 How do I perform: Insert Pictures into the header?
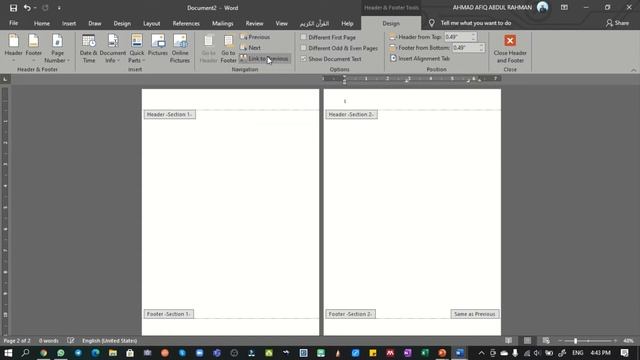(158, 45)
